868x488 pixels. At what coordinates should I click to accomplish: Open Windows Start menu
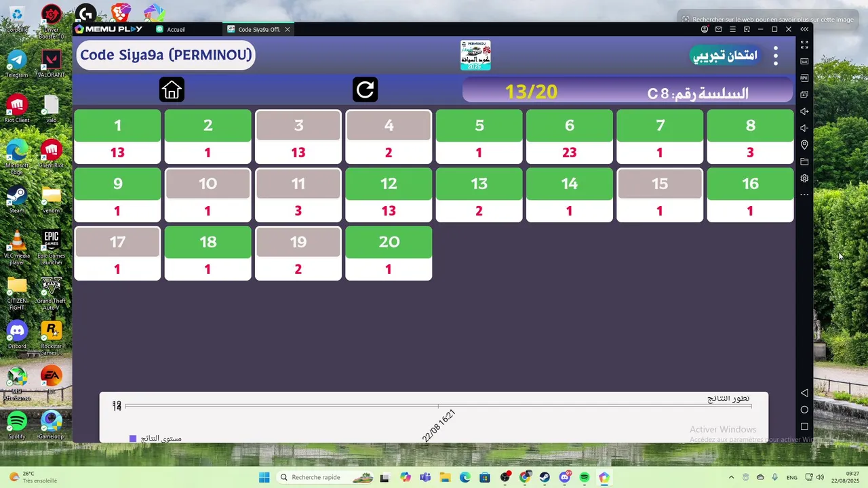tap(264, 477)
